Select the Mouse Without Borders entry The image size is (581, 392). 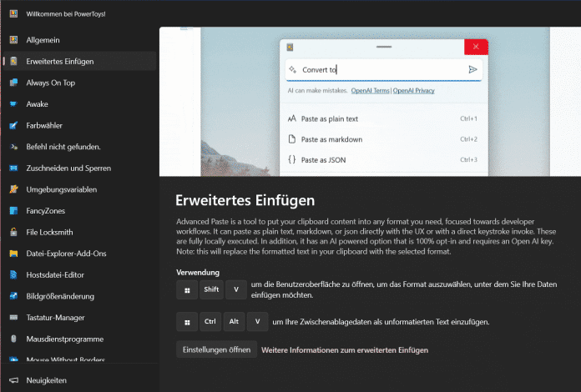pos(79,359)
